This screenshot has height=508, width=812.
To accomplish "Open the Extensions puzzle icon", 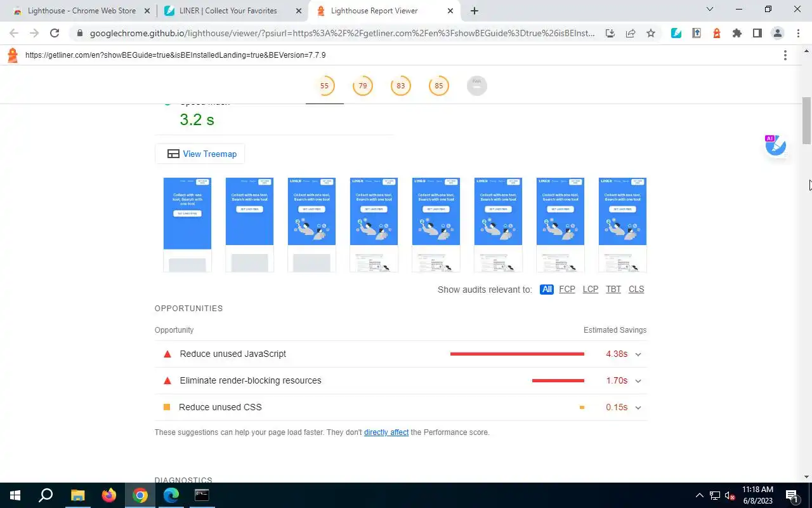I will click(737, 33).
